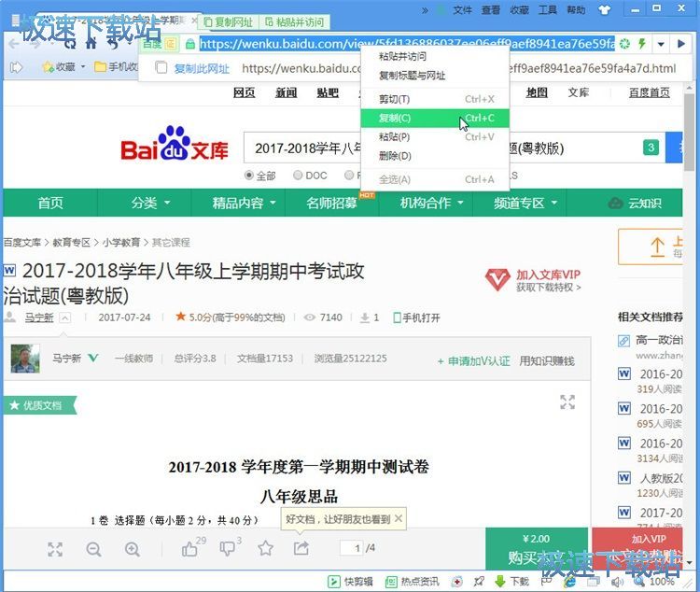Screen dimensions: 700x592
Task: Click the green number 3 badge in search box
Action: click(651, 148)
